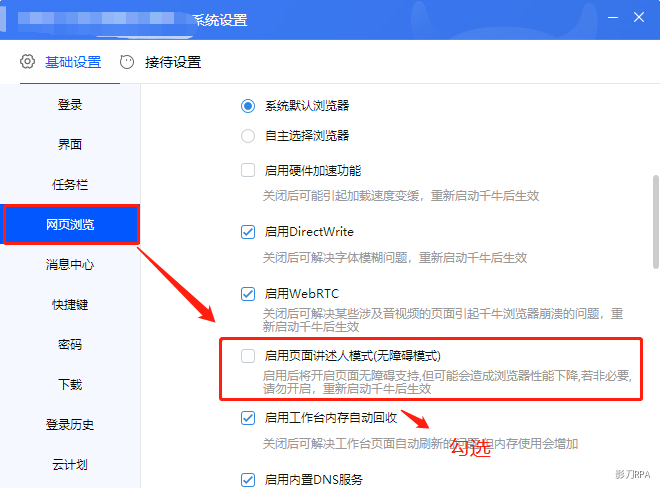The image size is (660, 488).
Task: Choose 自主选择浏览器 radio option
Action: 248,136
